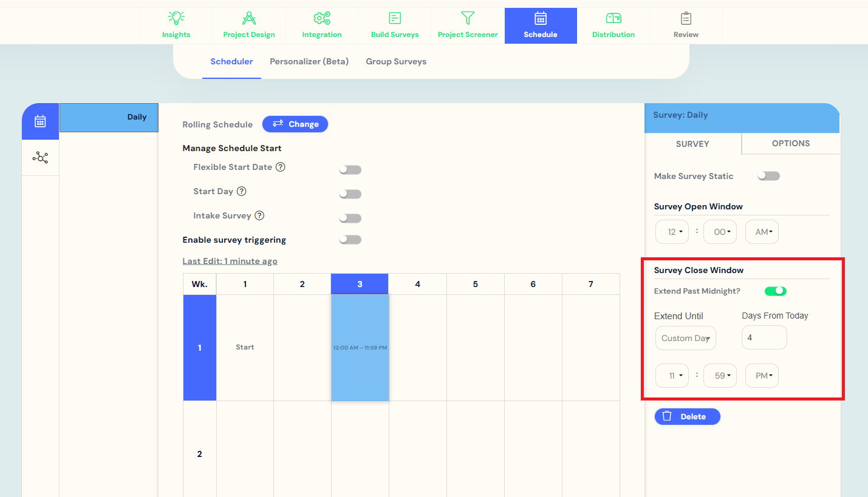Toggle the Start Day switch
The image size is (868, 497).
[350, 194]
